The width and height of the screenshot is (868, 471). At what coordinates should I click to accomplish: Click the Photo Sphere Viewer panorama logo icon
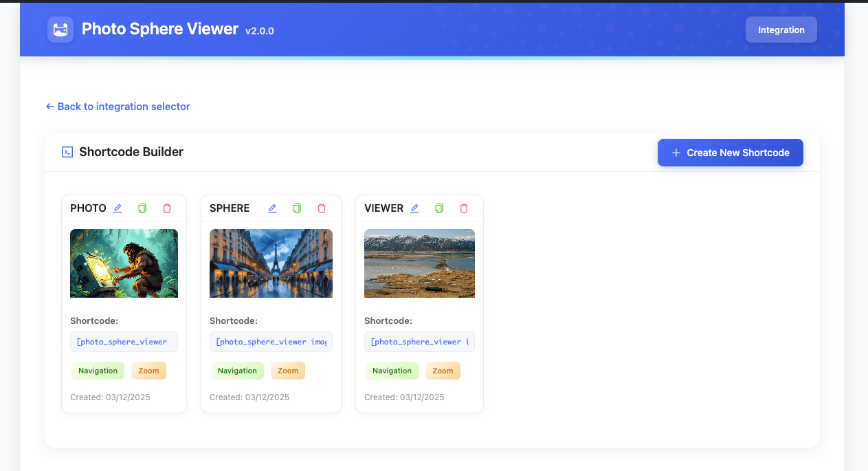coord(60,30)
